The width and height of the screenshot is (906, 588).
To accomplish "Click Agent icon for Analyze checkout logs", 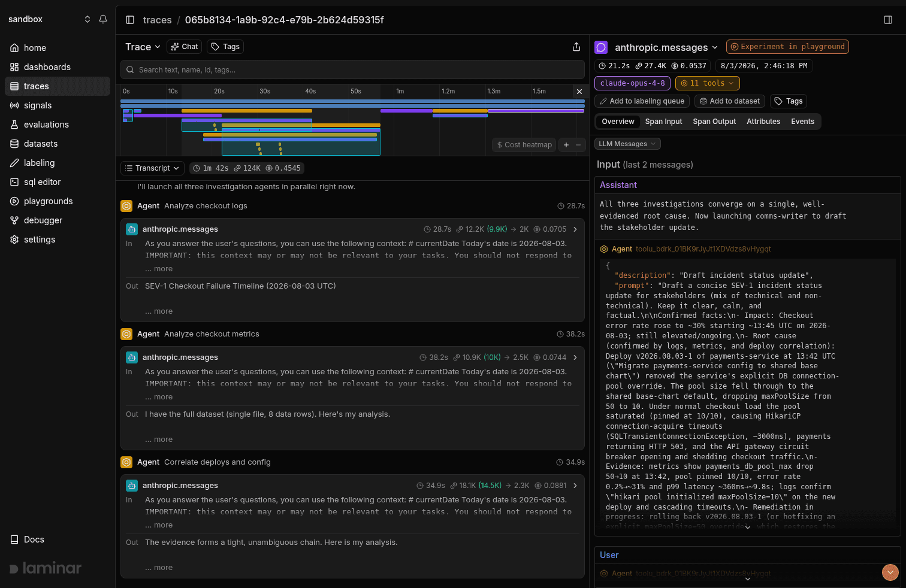I will click(x=126, y=206).
